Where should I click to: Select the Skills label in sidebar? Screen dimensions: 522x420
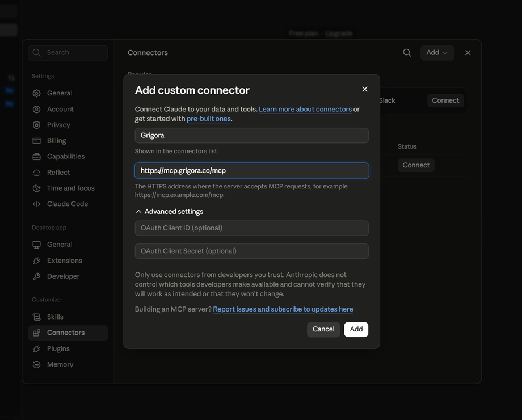(55, 317)
